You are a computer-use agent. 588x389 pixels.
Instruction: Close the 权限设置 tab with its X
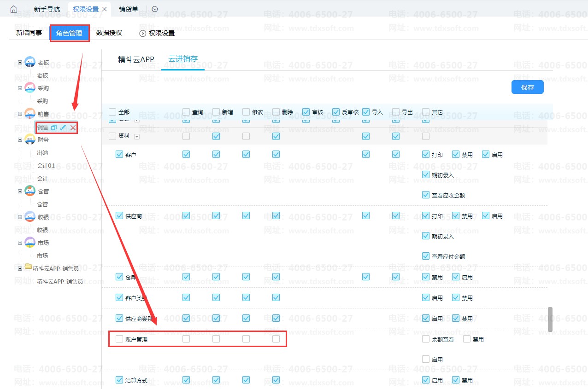click(x=105, y=9)
